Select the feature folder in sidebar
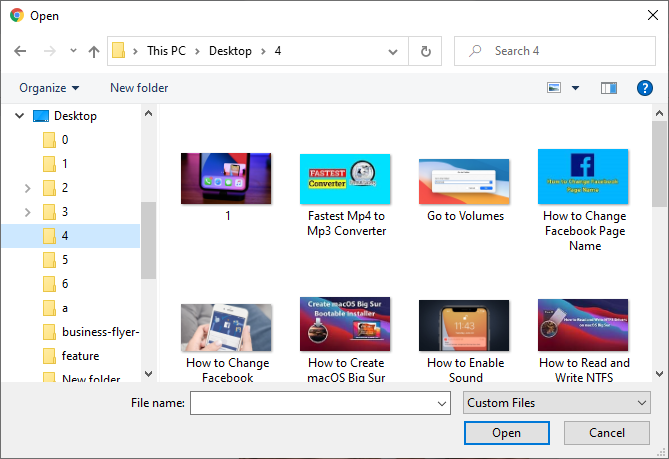The image size is (669, 459). (80, 356)
